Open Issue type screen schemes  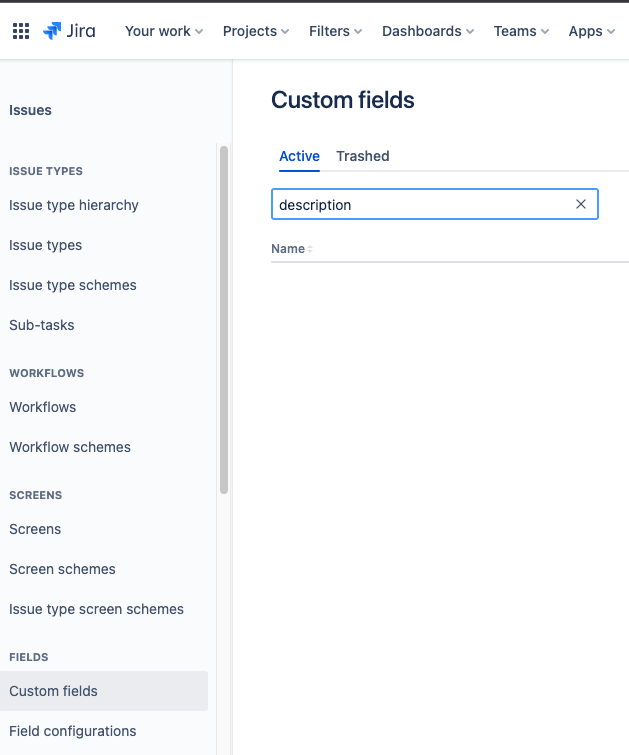[x=96, y=609]
